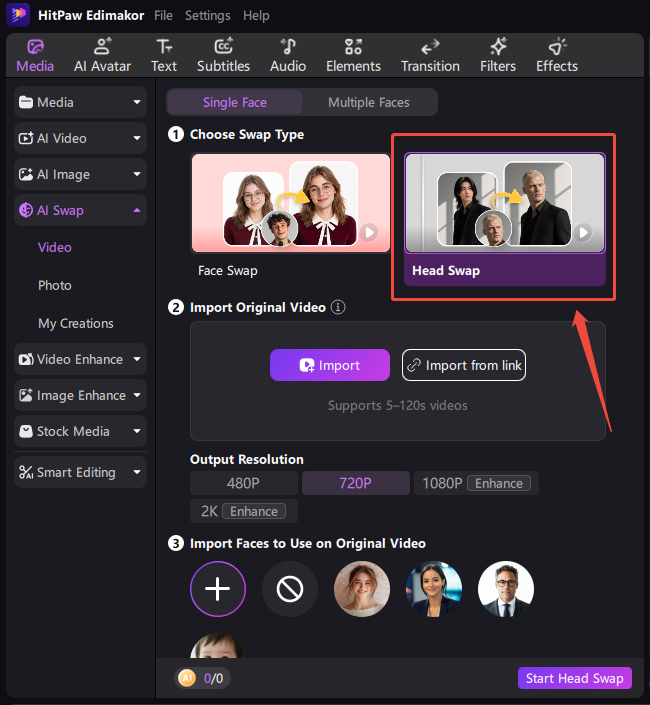
Task: Open the Settings menu
Action: [208, 15]
